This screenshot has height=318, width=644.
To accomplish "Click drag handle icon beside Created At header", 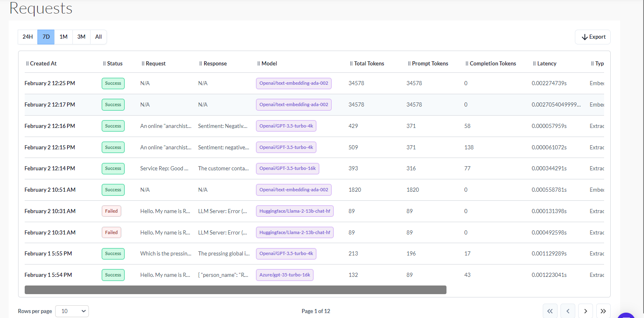I will pyautogui.click(x=27, y=64).
